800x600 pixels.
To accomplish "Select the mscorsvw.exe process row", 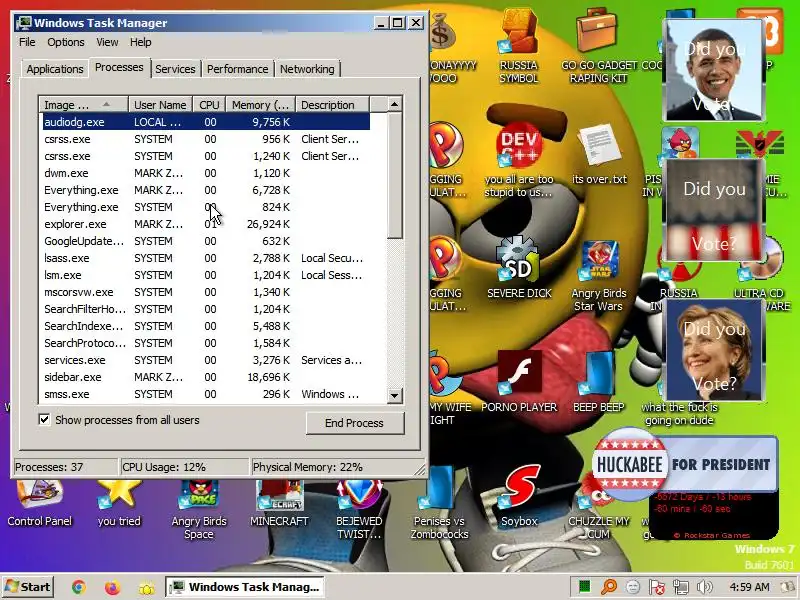I will [x=206, y=292].
